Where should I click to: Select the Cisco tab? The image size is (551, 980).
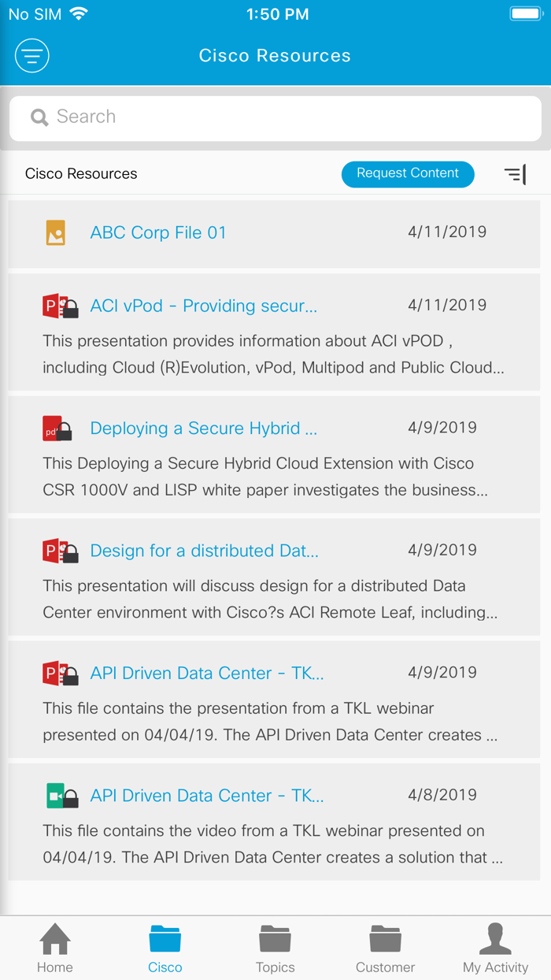165,949
